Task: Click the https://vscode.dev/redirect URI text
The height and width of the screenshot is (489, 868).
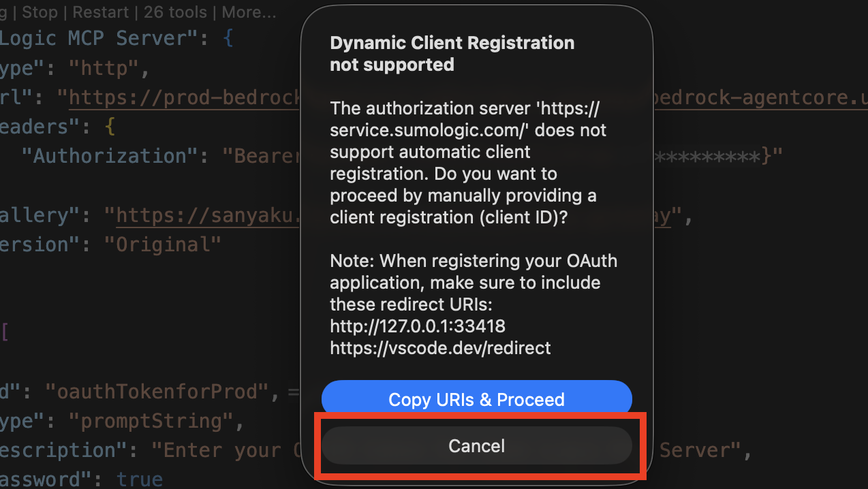Action: click(x=440, y=348)
